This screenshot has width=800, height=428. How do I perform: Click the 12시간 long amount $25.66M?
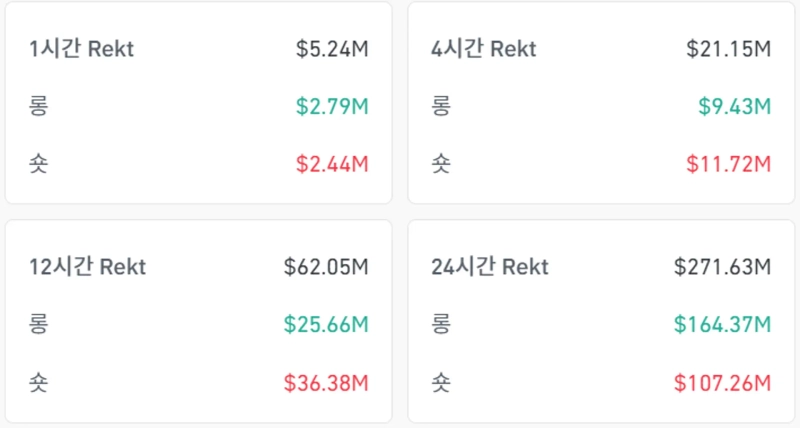[326, 324]
